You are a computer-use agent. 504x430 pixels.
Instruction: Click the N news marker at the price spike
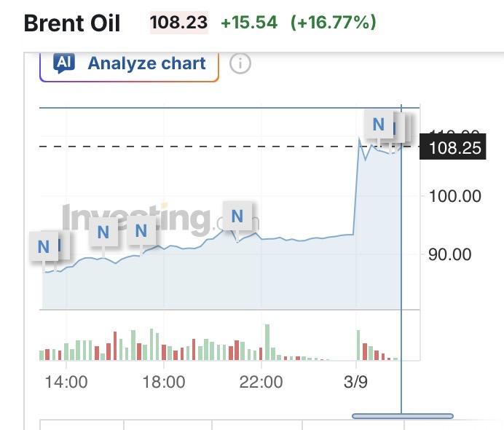tap(378, 124)
